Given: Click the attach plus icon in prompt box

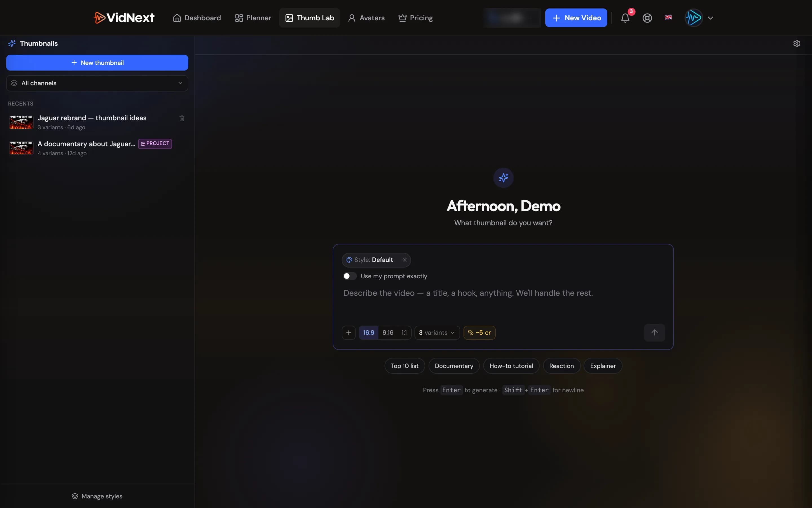Looking at the screenshot, I should [x=348, y=333].
